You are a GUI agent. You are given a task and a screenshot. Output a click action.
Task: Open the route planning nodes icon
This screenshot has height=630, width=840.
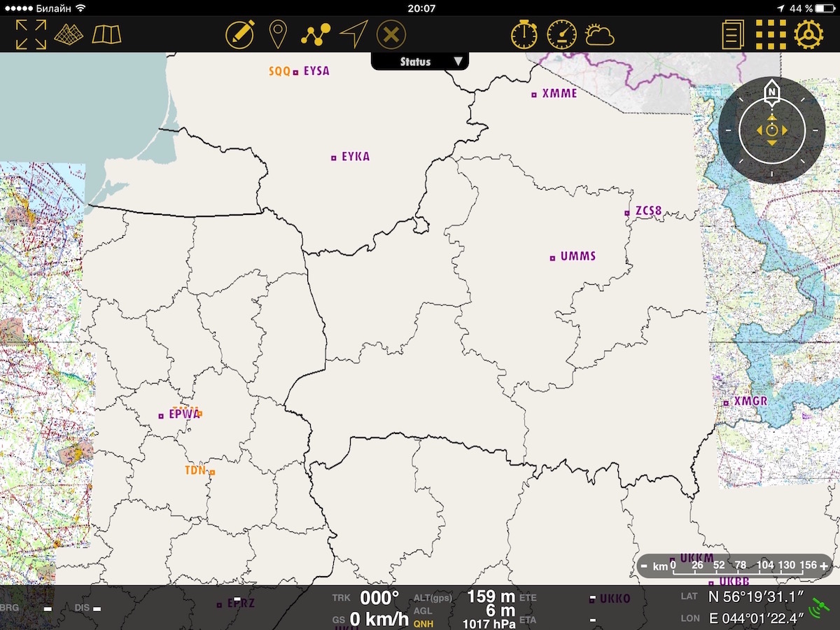316,34
